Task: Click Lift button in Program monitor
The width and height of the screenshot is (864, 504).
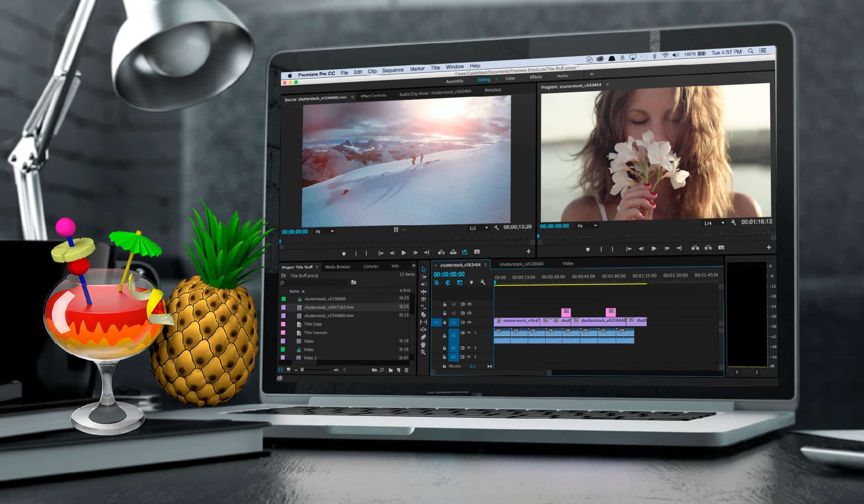Action: coord(695,248)
